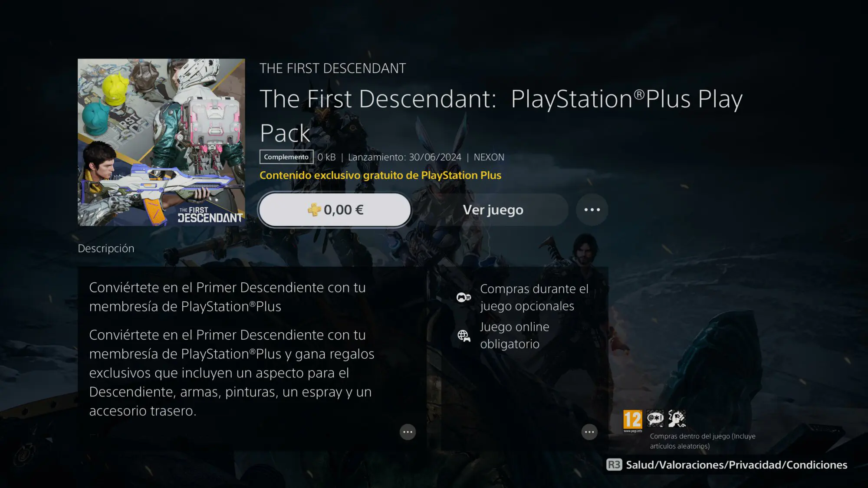The height and width of the screenshot is (488, 868).
Task: Expand the game features panel with its ellipsis button
Action: point(589,432)
